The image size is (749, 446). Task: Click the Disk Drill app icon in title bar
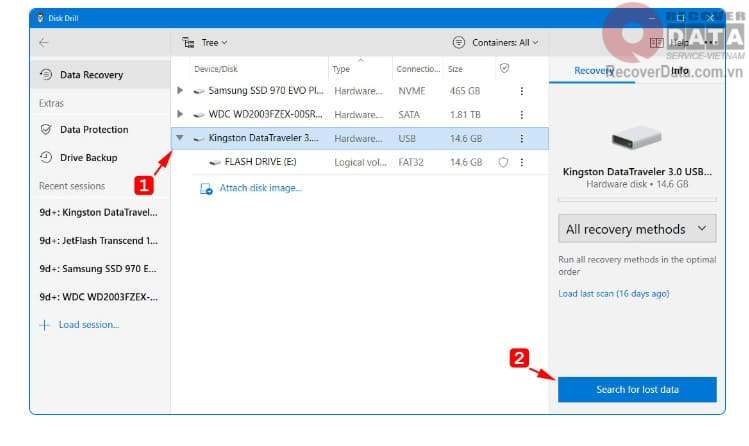(40, 18)
